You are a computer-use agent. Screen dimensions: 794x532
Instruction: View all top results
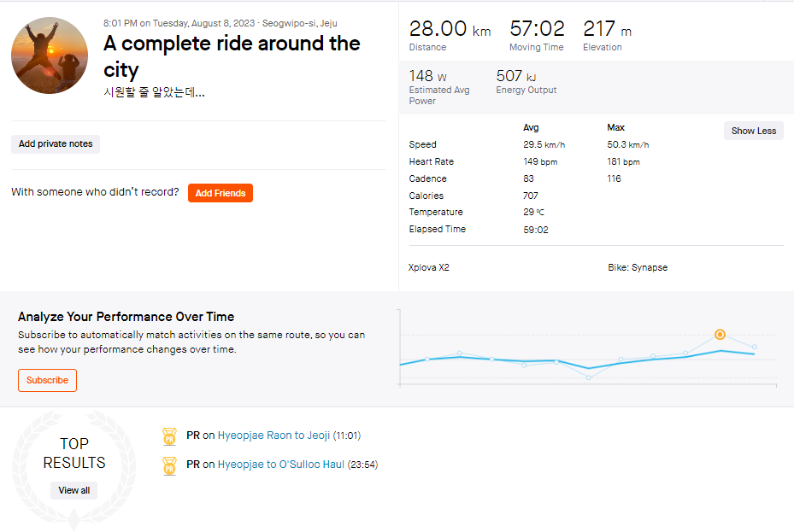tap(74, 490)
